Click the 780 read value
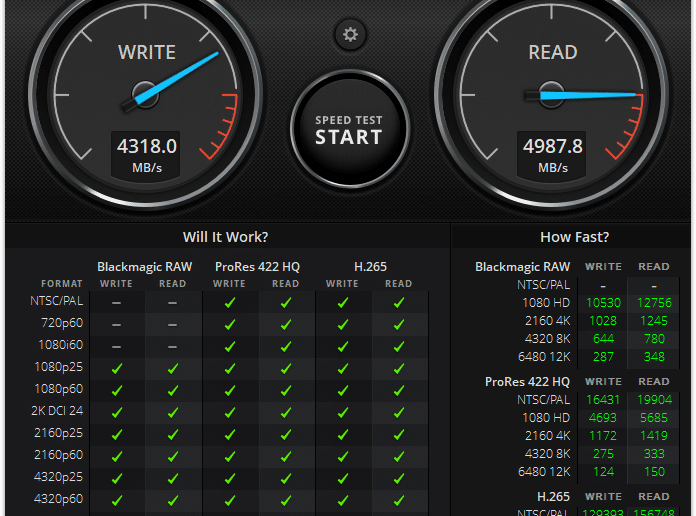696x516 pixels. click(654, 339)
